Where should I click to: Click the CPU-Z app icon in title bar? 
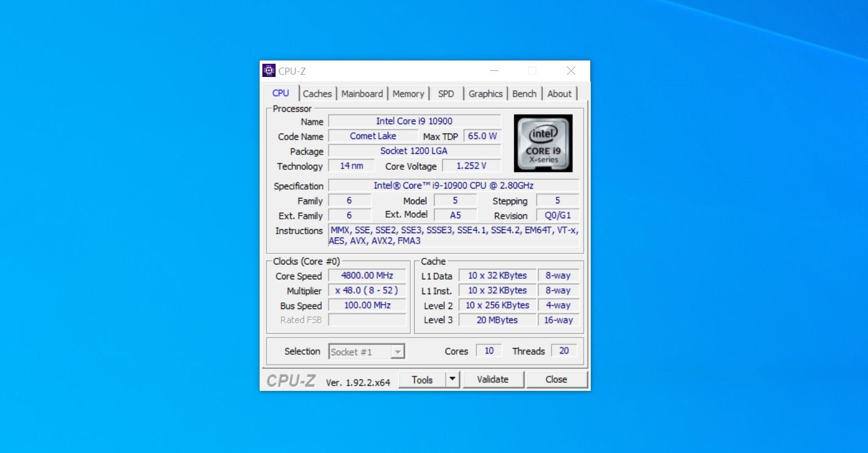tap(269, 71)
